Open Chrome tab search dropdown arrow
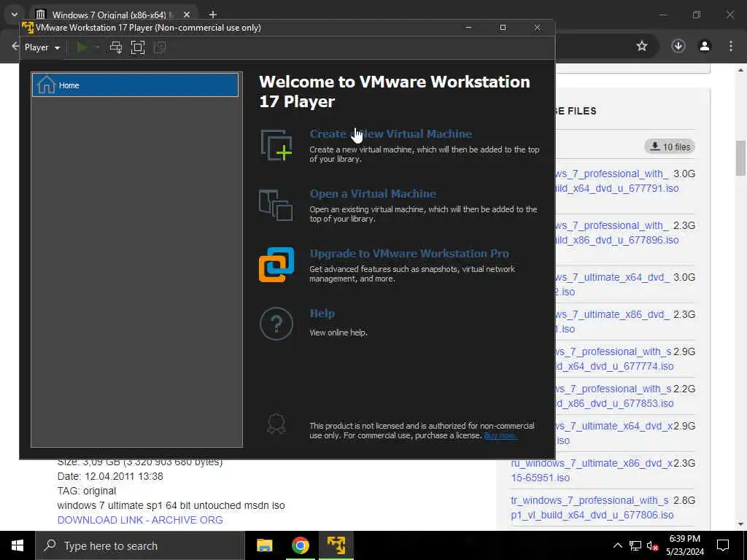Viewport: 747px width, 560px height. 15,15
